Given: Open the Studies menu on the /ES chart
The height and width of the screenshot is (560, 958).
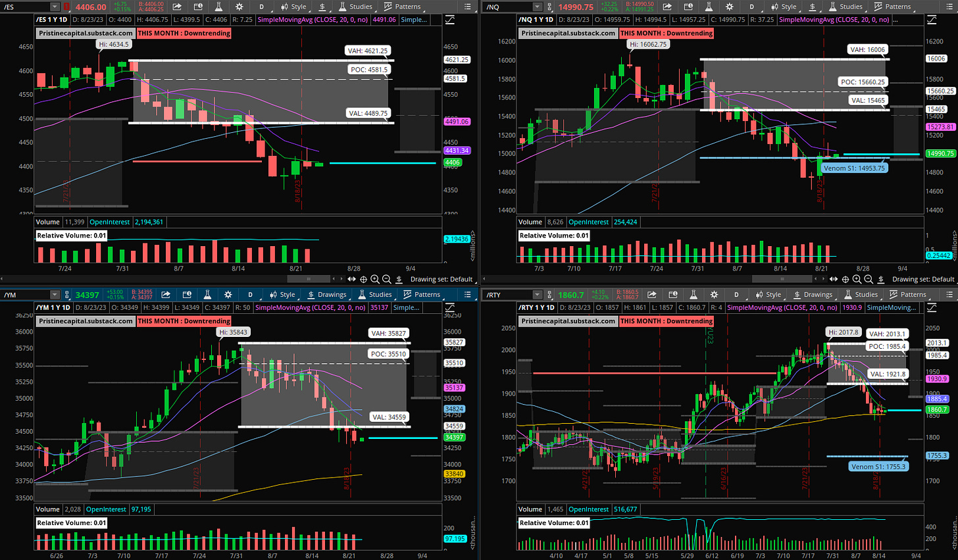Looking at the screenshot, I should (356, 7).
